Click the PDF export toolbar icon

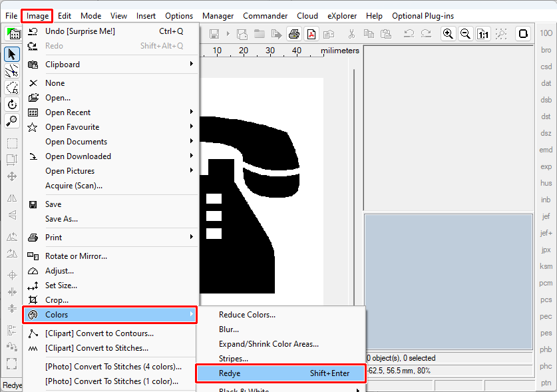coord(311,34)
